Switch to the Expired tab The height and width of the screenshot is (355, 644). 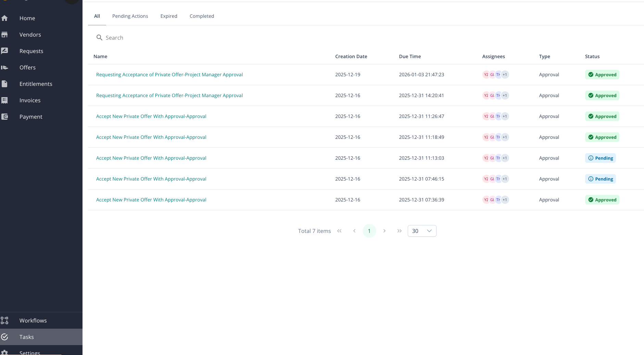tap(169, 16)
